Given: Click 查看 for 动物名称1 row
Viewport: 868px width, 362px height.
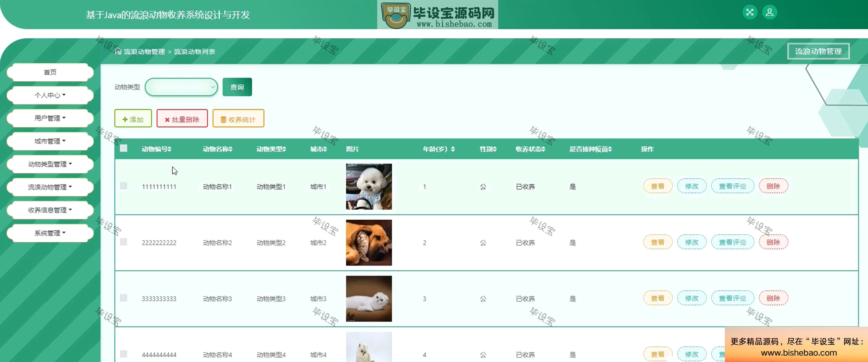Looking at the screenshot, I should (658, 186).
